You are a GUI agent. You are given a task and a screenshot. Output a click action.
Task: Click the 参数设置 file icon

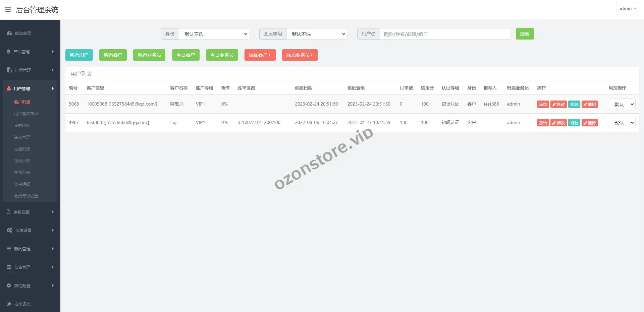[9, 212]
